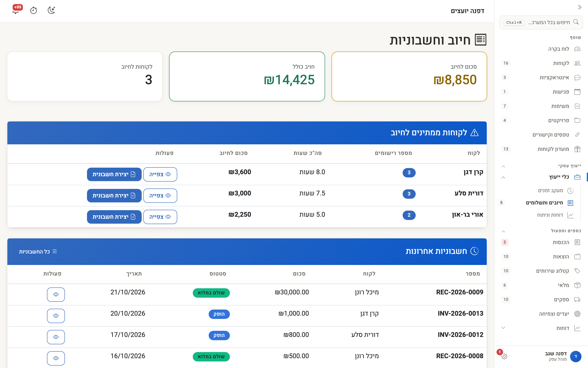This screenshot has width=588, height=368.
Task: Open לקוחות clients in sidebar
Action: click(x=541, y=63)
